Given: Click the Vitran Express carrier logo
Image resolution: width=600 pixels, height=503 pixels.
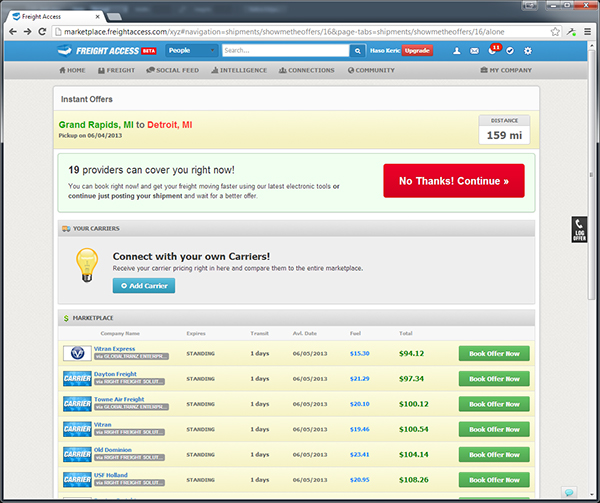Looking at the screenshot, I should tap(77, 353).
